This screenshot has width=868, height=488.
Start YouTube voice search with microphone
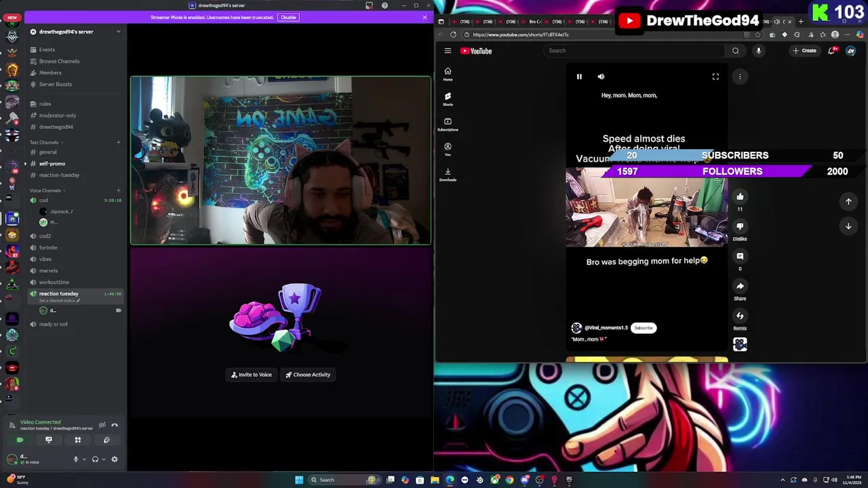point(758,51)
